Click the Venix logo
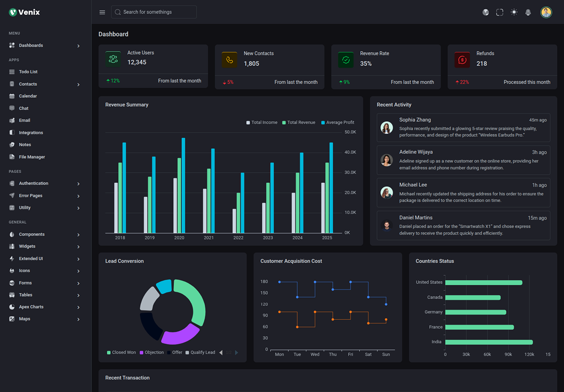The width and height of the screenshot is (564, 392). (x=25, y=12)
